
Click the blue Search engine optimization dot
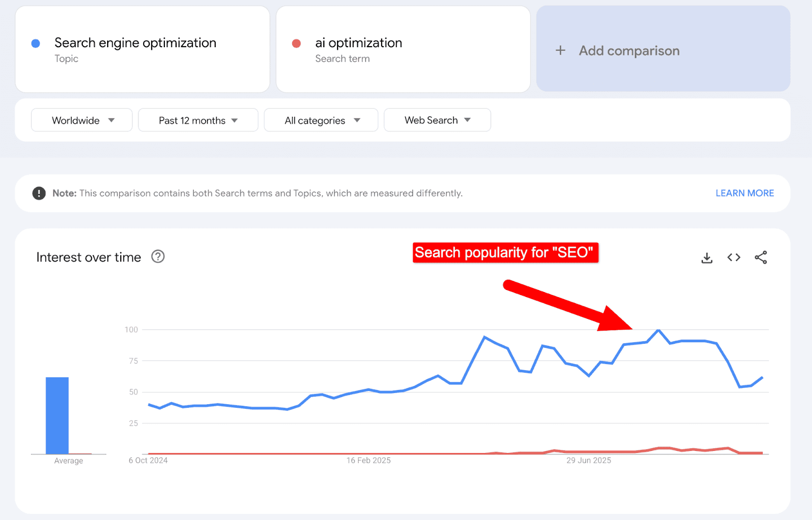coord(36,44)
